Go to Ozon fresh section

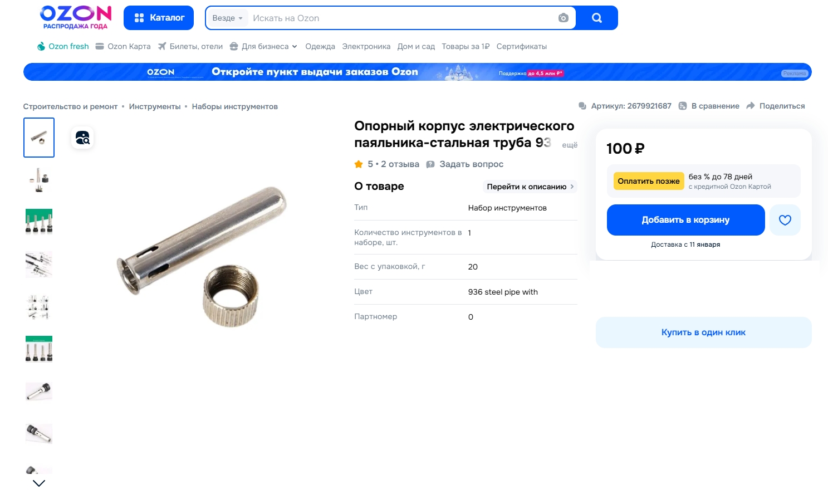63,46
